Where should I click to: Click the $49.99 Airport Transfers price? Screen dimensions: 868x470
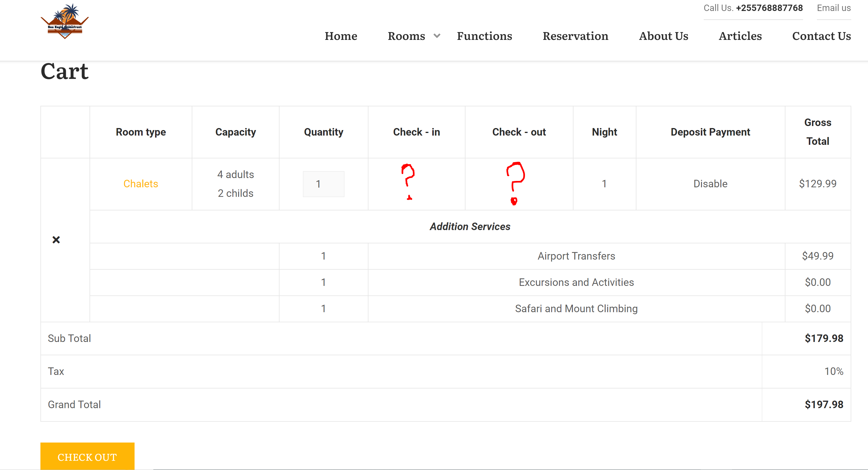(818, 256)
